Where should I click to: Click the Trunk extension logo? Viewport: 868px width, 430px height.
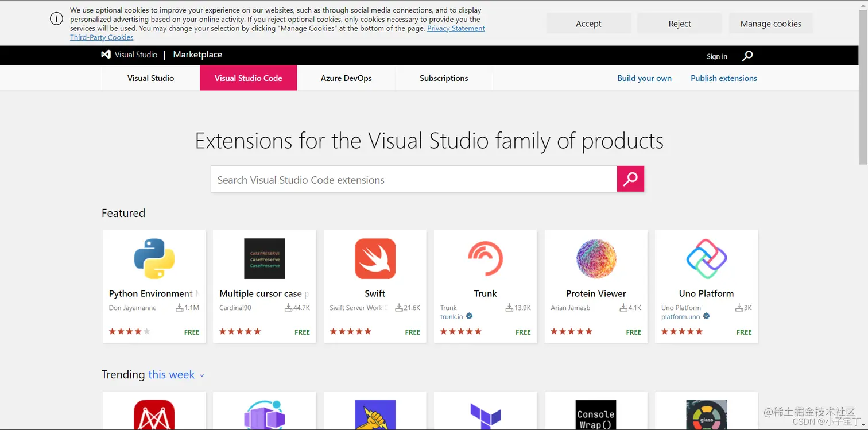tap(485, 259)
